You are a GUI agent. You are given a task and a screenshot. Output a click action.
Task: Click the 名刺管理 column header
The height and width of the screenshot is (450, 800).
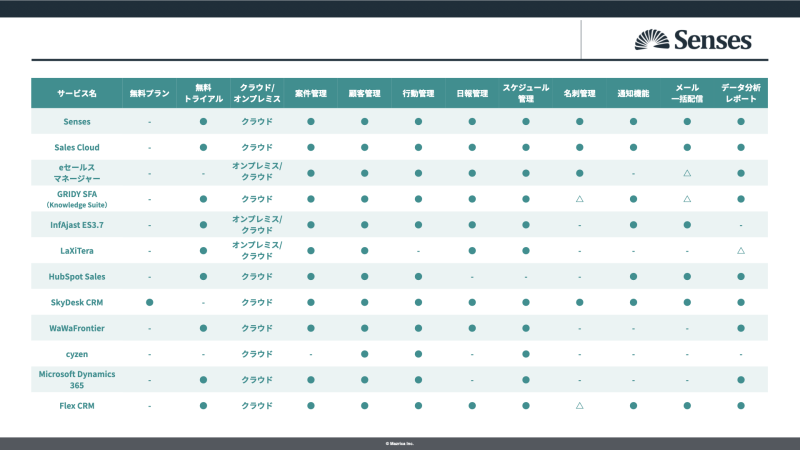coord(580,93)
